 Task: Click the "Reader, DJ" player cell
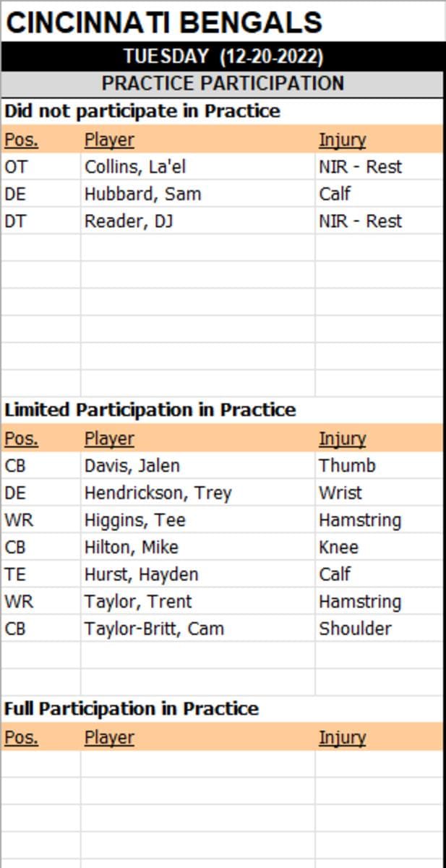[129, 221]
